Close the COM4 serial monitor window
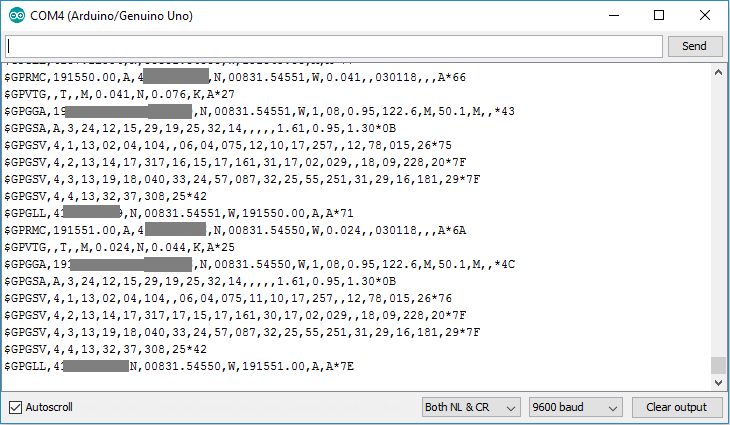 [x=704, y=16]
